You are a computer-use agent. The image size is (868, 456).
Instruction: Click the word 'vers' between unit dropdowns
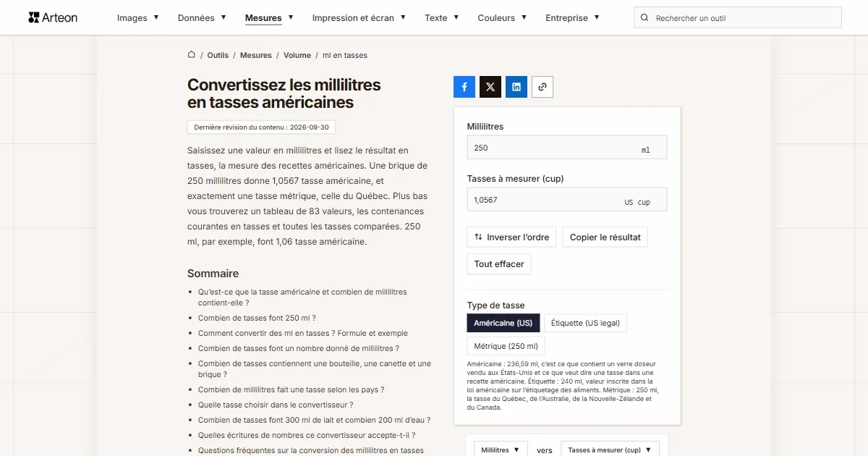(x=545, y=450)
